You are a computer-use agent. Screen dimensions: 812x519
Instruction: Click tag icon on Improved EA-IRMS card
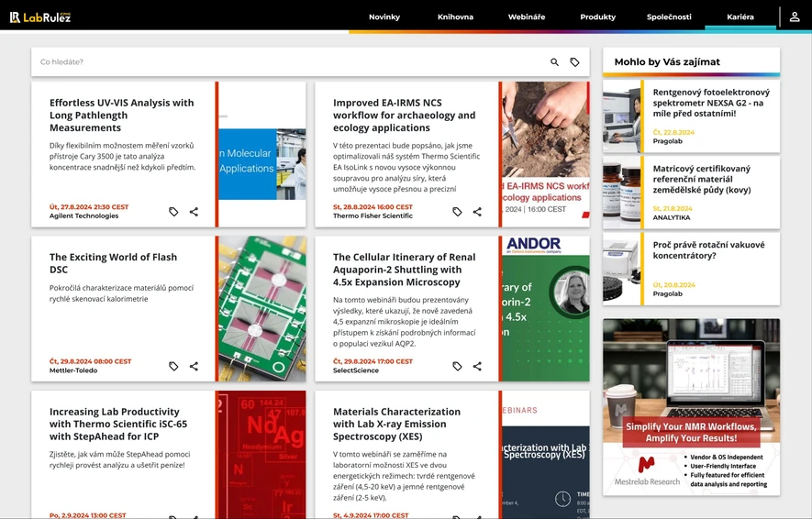(457, 212)
